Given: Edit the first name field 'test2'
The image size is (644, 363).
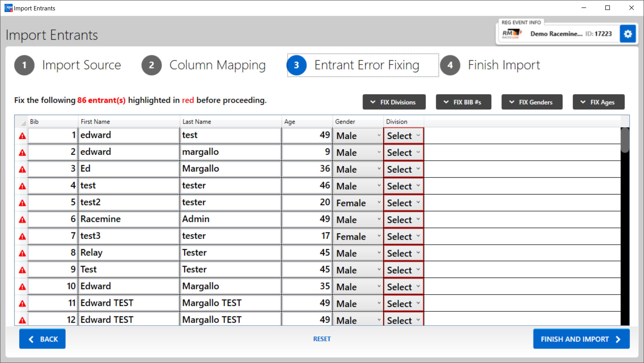Looking at the screenshot, I should (129, 202).
